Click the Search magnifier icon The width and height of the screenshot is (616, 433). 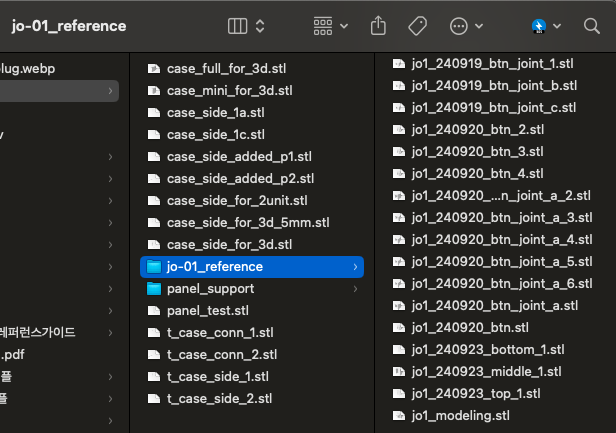point(592,26)
